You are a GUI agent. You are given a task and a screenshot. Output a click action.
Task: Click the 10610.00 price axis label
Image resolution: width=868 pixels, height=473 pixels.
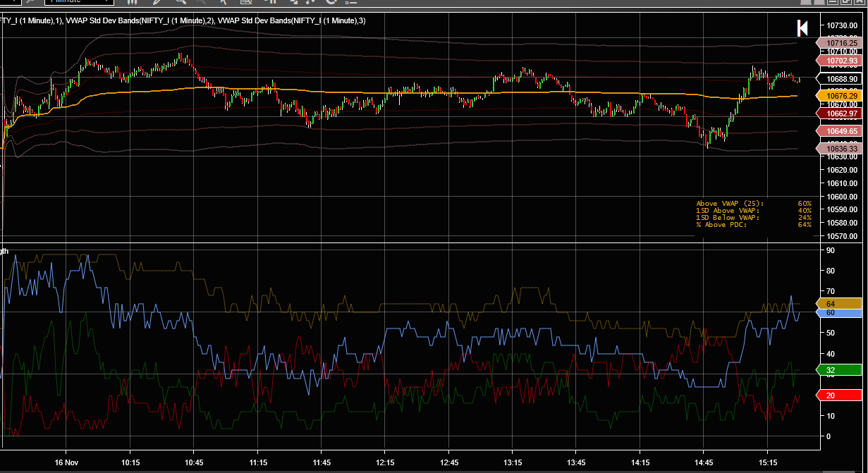[x=843, y=183]
